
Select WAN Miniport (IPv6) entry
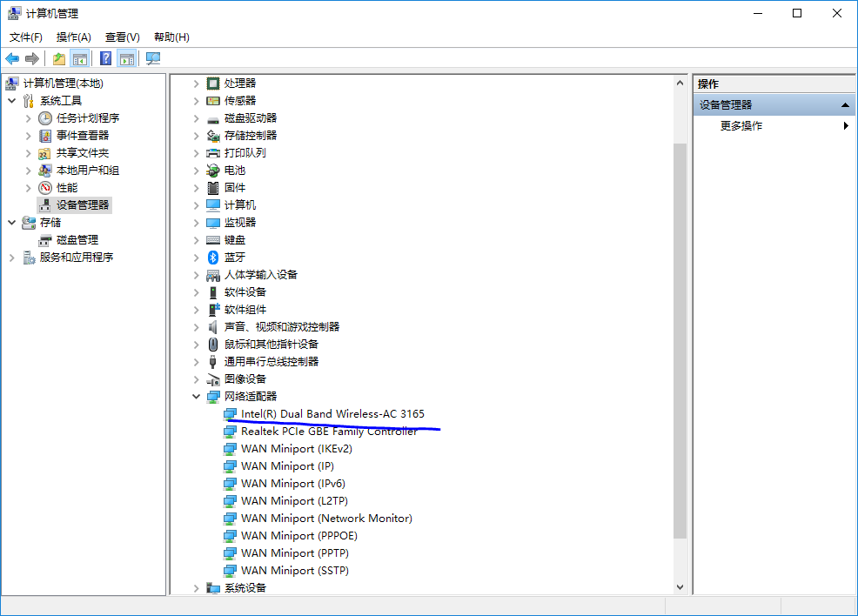(x=293, y=484)
